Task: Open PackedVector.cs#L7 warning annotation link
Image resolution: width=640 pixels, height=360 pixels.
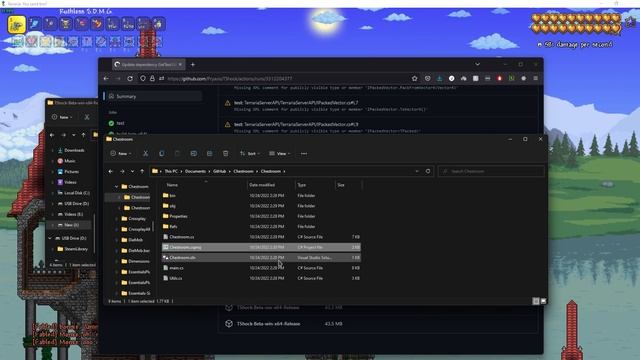Action: (x=296, y=103)
